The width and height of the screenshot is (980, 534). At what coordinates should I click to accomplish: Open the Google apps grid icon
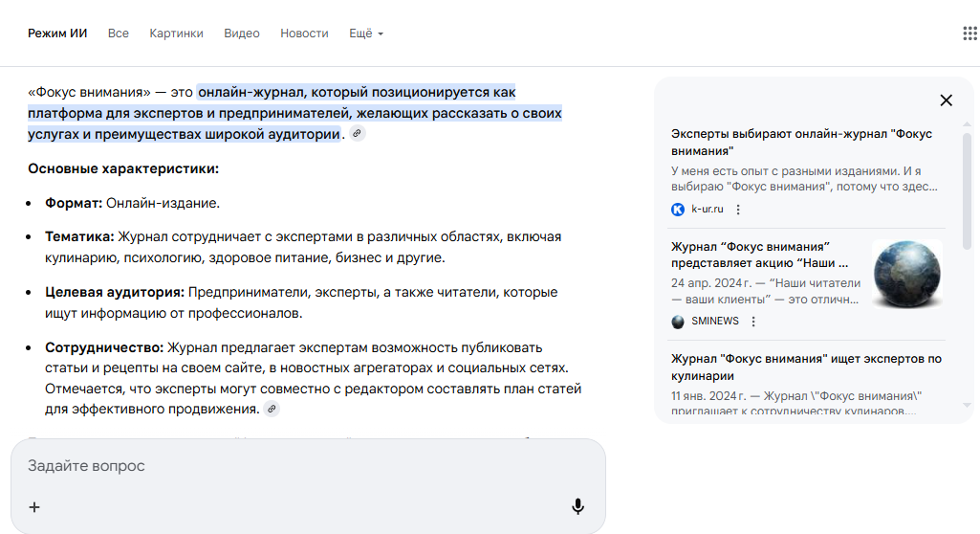click(x=969, y=33)
